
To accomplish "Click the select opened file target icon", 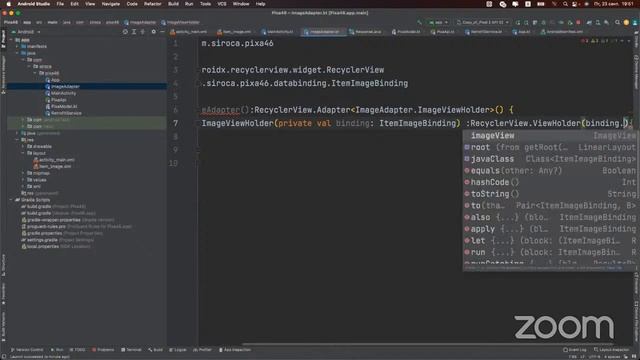I will point(125,32).
